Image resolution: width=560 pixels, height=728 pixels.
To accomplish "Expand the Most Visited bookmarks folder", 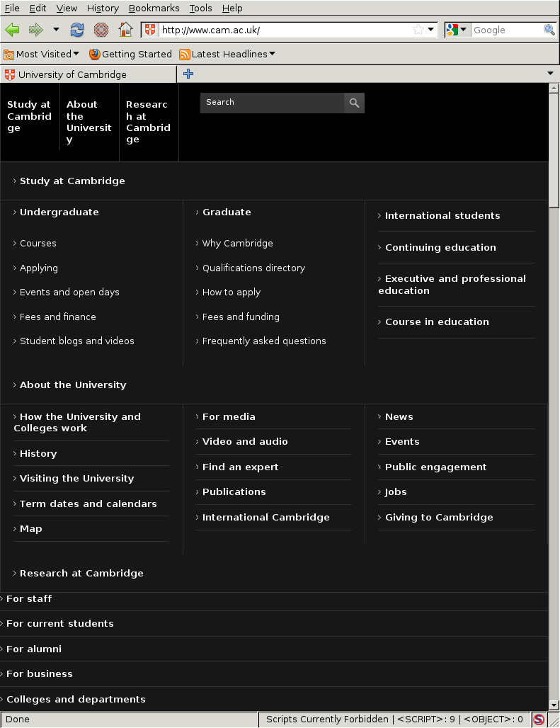I will 41,55.
